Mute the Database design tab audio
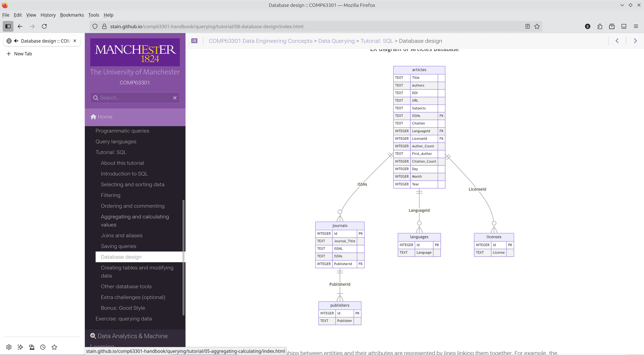 pos(16,41)
